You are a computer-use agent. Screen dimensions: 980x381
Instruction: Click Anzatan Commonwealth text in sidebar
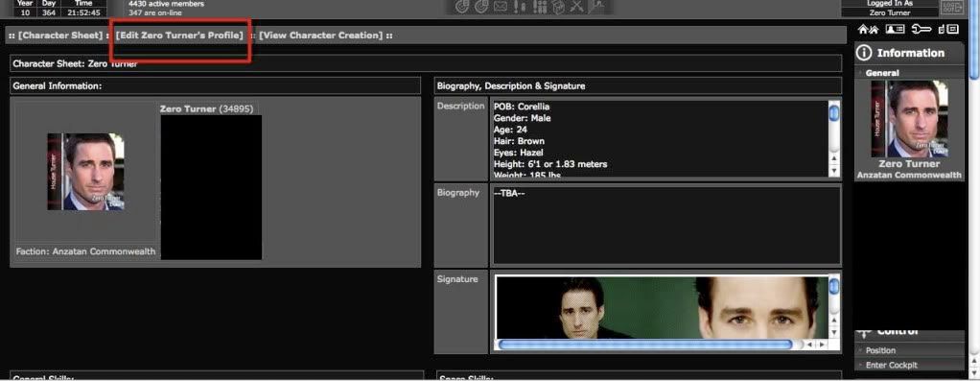coord(909,176)
